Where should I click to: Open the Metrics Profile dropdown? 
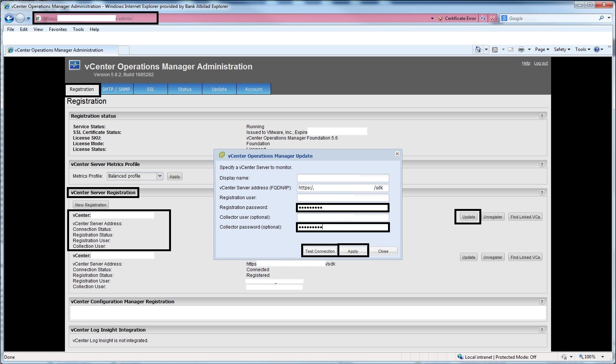click(x=160, y=176)
